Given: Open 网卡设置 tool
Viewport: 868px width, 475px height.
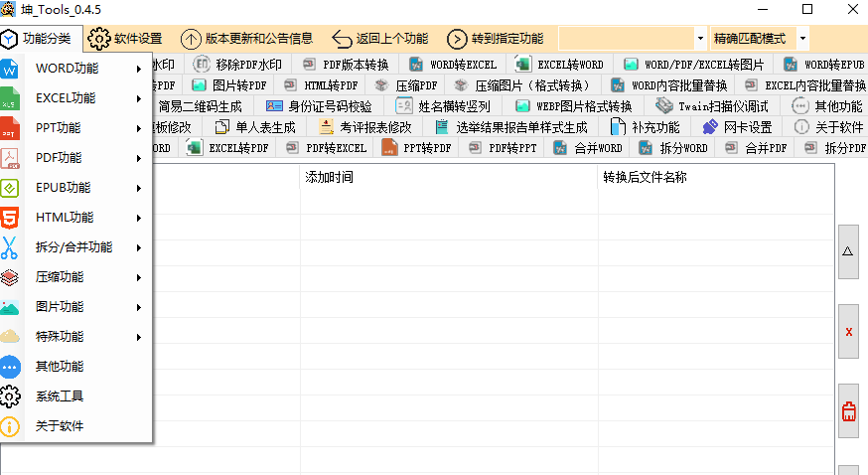Looking at the screenshot, I should coord(737,127).
